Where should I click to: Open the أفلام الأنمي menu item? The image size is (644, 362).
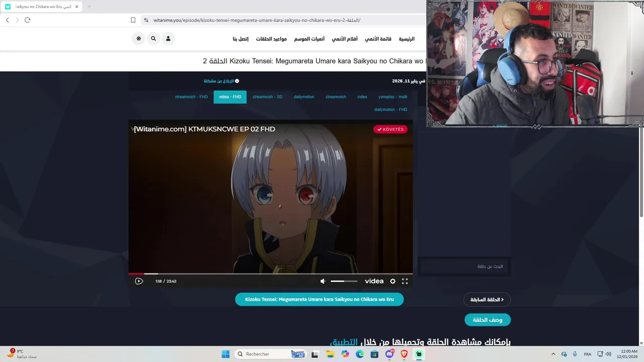click(345, 39)
